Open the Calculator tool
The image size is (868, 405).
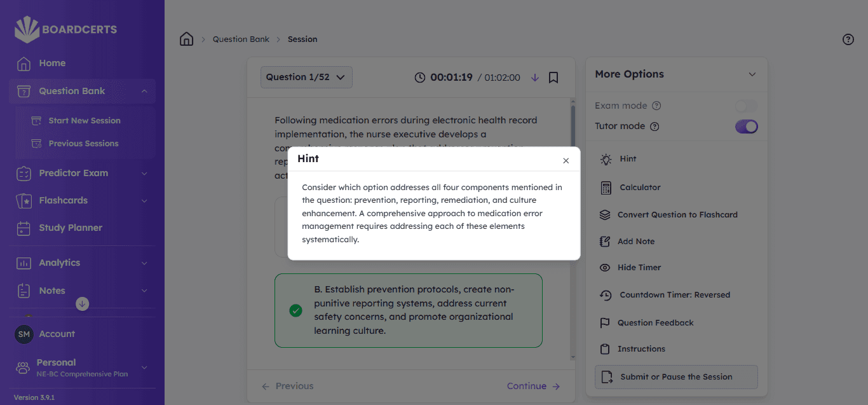tap(640, 188)
